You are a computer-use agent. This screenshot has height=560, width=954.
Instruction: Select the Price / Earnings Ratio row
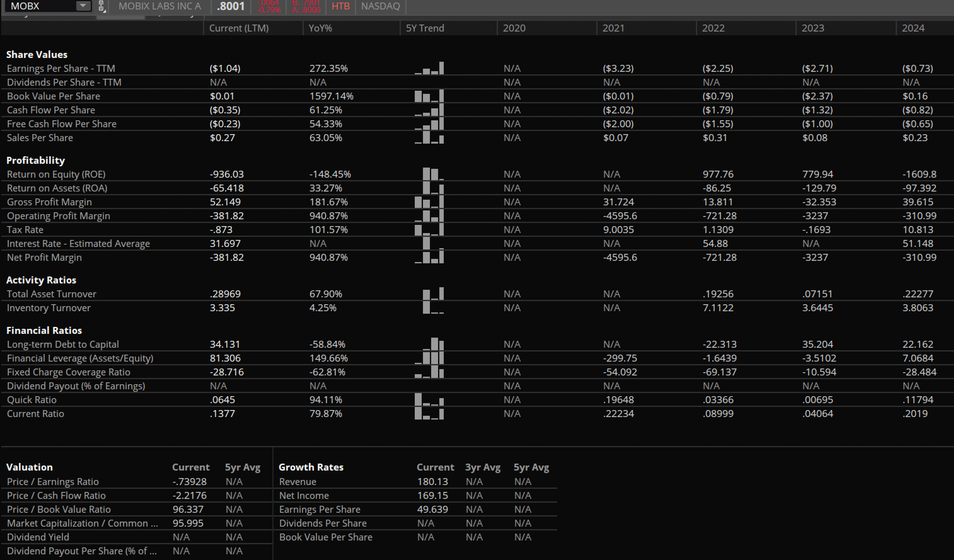(53, 482)
